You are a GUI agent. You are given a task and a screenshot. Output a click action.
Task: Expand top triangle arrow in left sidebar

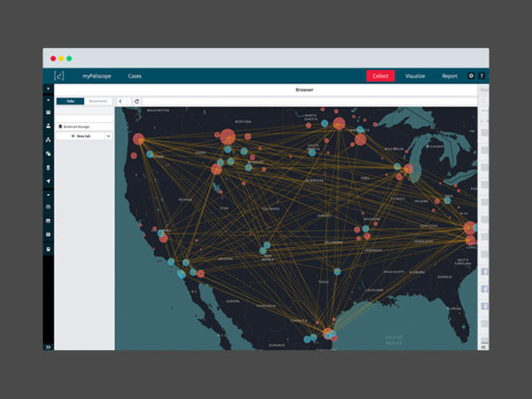(x=48, y=90)
